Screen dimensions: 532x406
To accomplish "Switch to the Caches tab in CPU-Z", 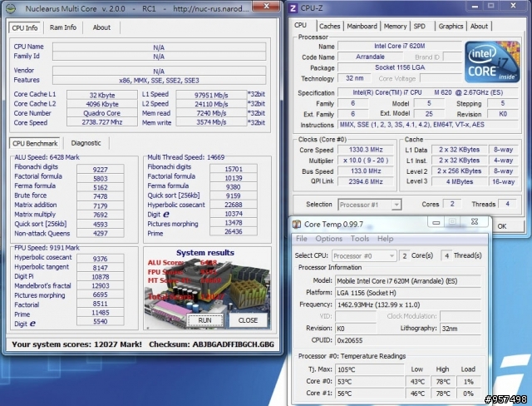I will click(x=329, y=26).
